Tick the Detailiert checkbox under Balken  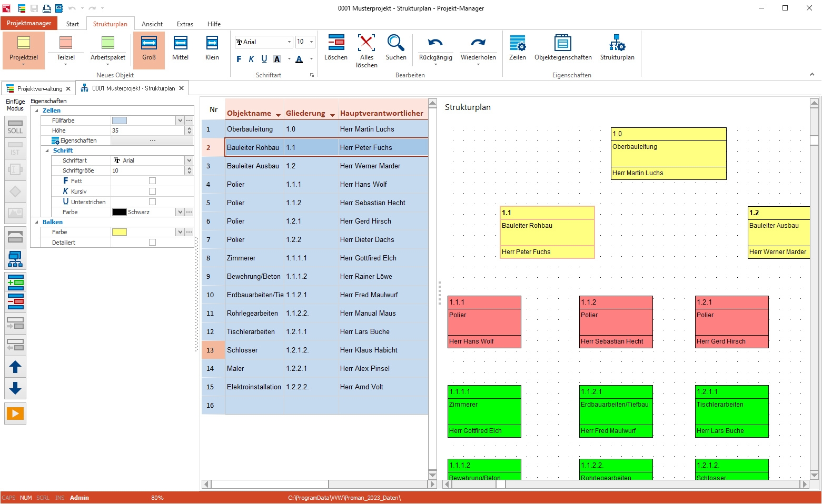152,243
